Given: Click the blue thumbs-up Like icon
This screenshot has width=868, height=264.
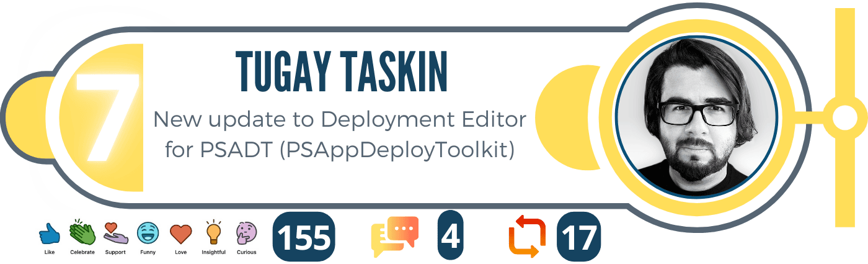Looking at the screenshot, I should 50,234.
